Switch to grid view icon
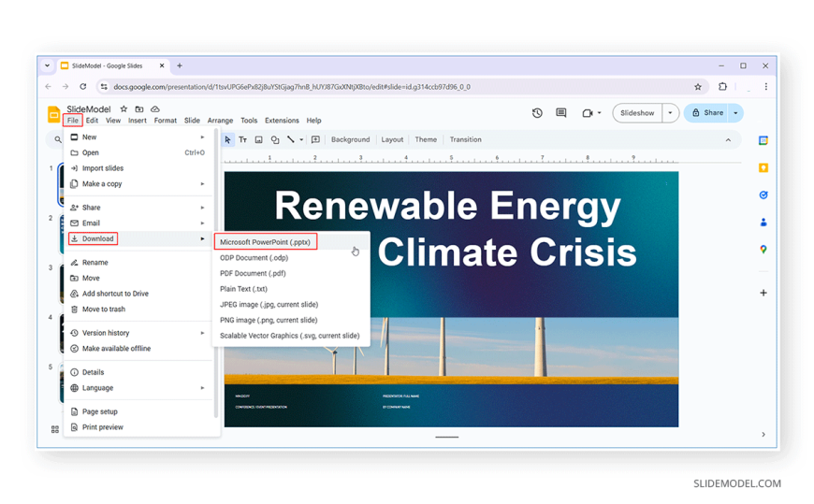The height and width of the screenshot is (504, 814). pos(55,429)
